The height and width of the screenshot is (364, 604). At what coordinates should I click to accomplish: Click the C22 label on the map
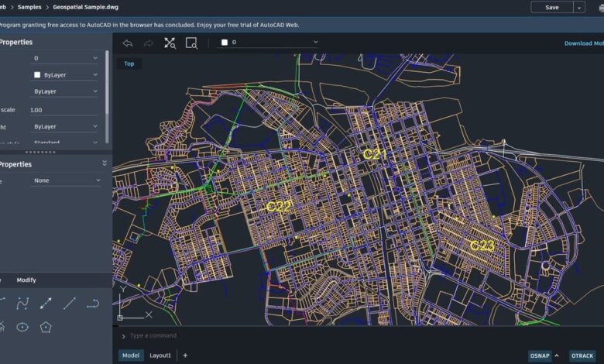[x=279, y=207]
